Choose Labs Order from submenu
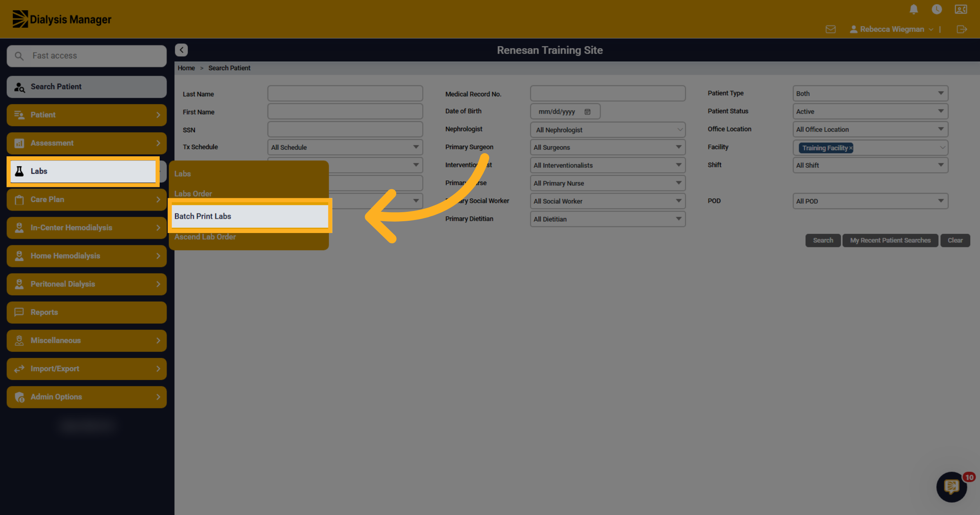Screen dimensions: 980x515 pyautogui.click(x=193, y=194)
